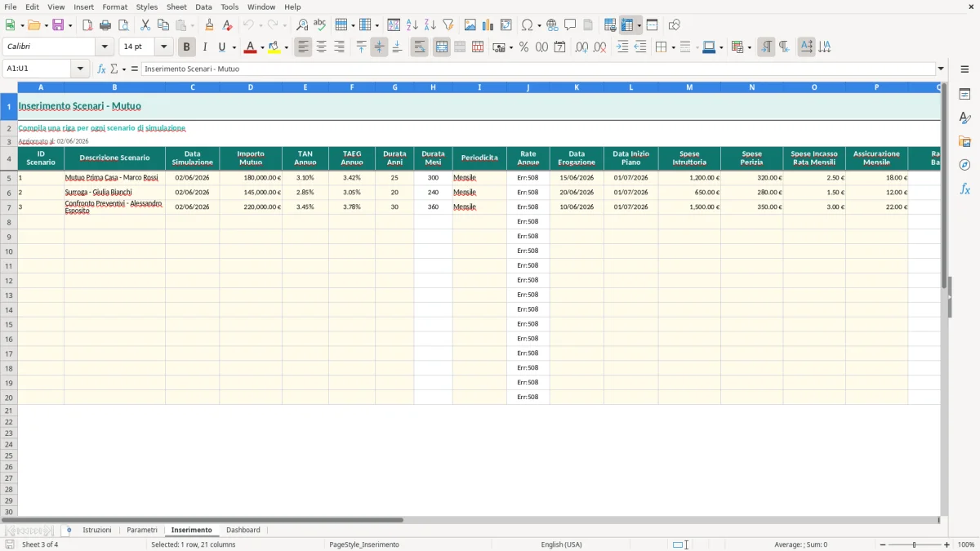Viewport: 980px width, 551px height.
Task: Expand the Name Box dropdown
Action: click(80, 69)
